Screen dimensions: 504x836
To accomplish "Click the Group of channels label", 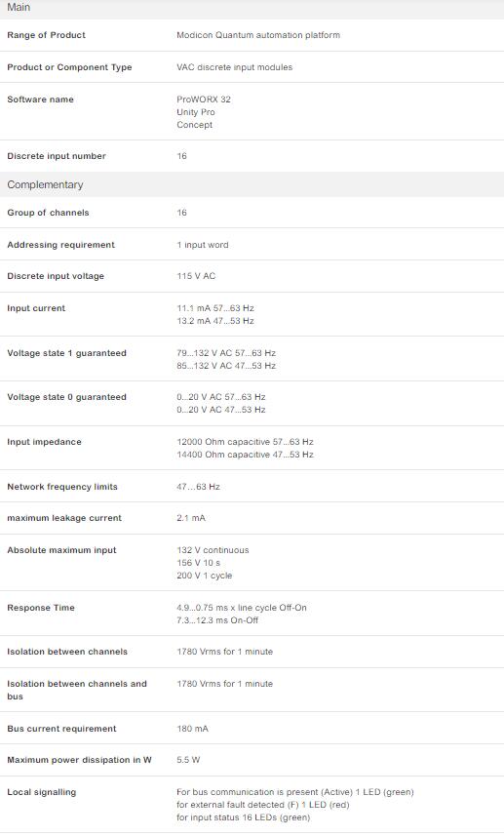I will click(48, 213).
